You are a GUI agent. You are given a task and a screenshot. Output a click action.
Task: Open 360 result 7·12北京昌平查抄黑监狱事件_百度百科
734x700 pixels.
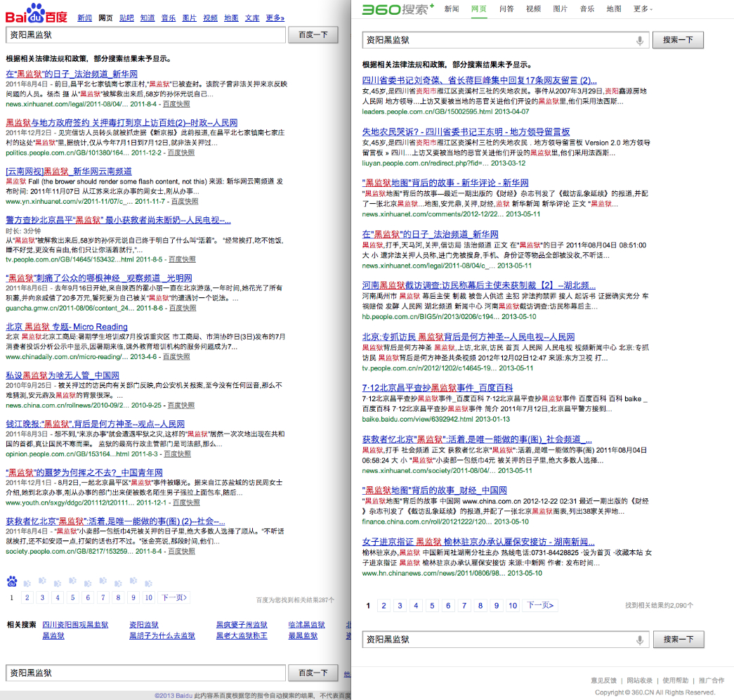437,388
